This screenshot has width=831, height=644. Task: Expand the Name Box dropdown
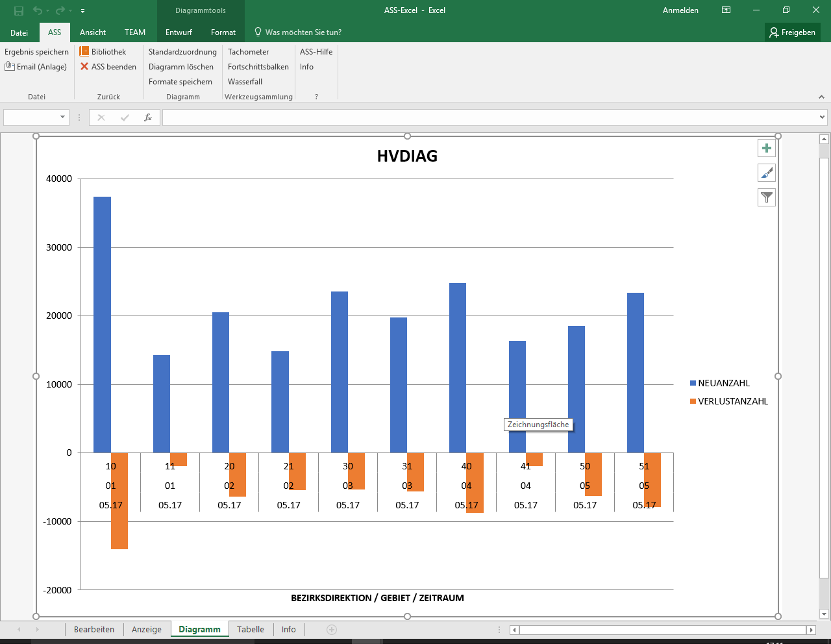(63, 118)
